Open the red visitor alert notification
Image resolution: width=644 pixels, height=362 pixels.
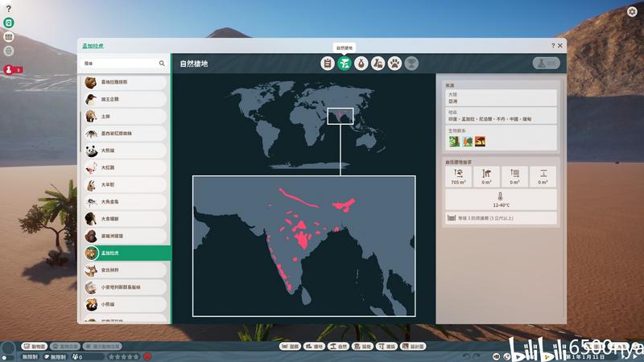pos(12,70)
